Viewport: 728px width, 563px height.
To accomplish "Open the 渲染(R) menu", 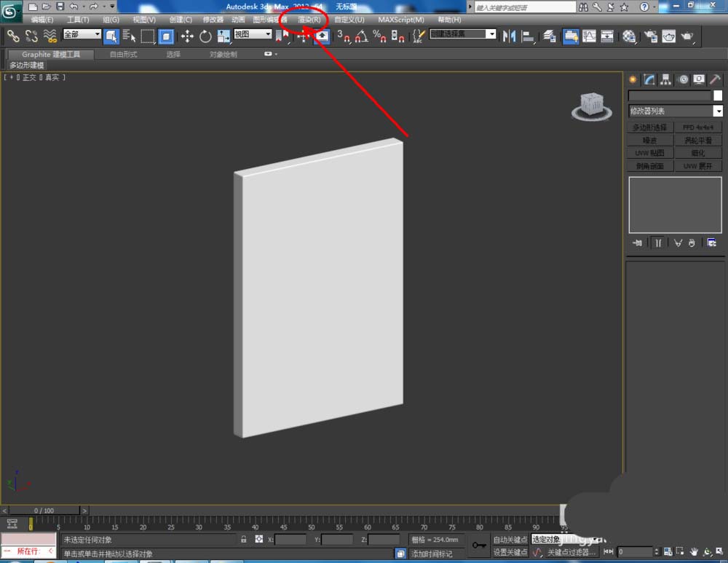I will pos(309,20).
